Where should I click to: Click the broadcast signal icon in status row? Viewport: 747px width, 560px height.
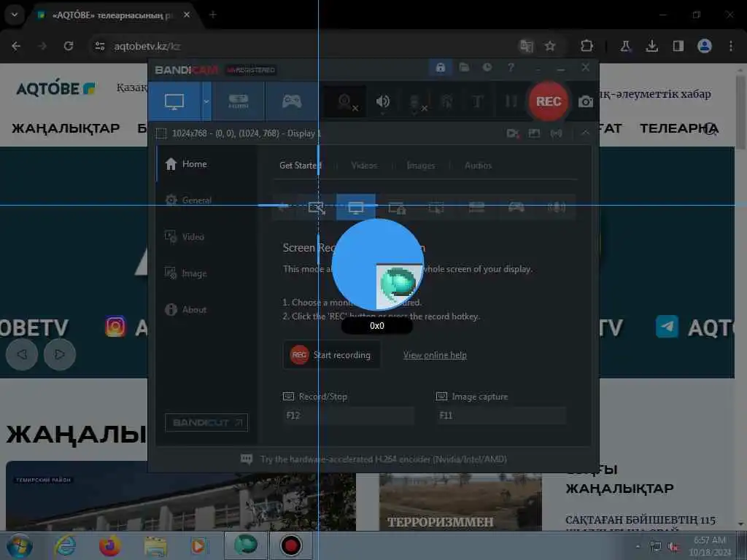pos(556,133)
